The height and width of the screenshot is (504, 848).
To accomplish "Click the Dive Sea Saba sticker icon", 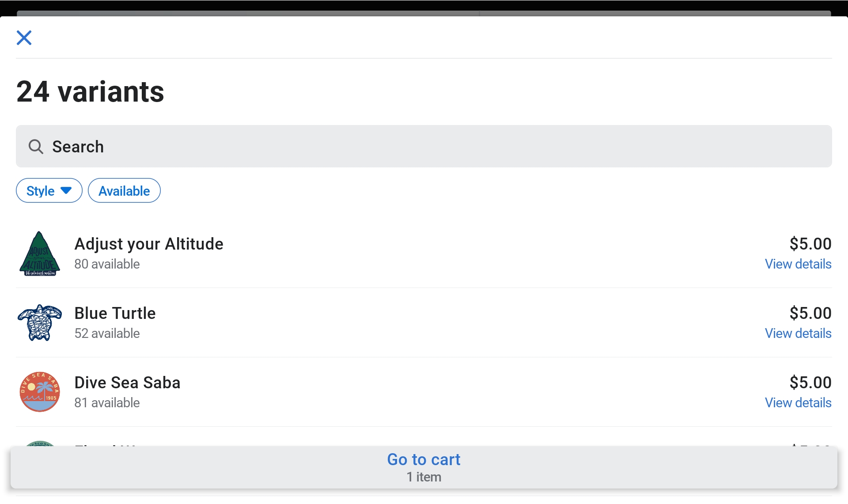I will tap(39, 392).
